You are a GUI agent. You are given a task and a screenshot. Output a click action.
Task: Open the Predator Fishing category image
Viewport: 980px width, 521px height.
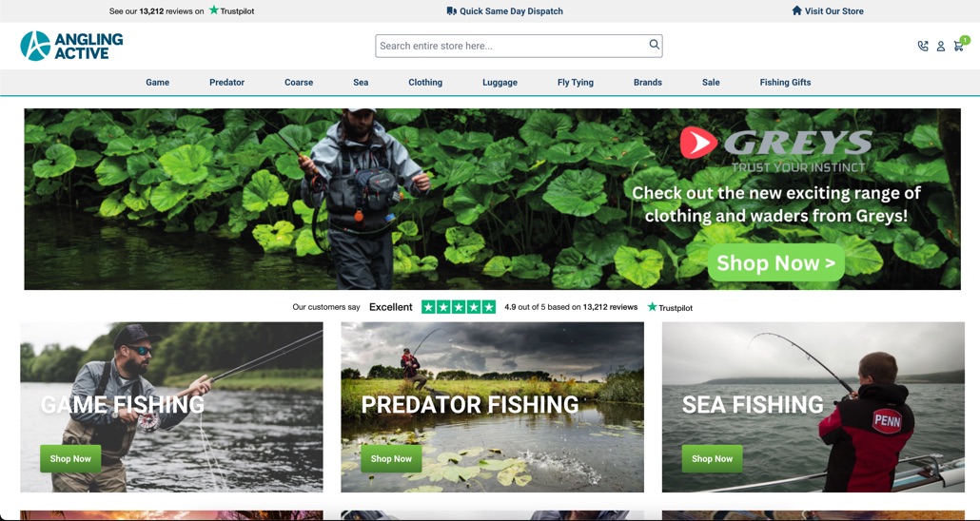click(492, 407)
